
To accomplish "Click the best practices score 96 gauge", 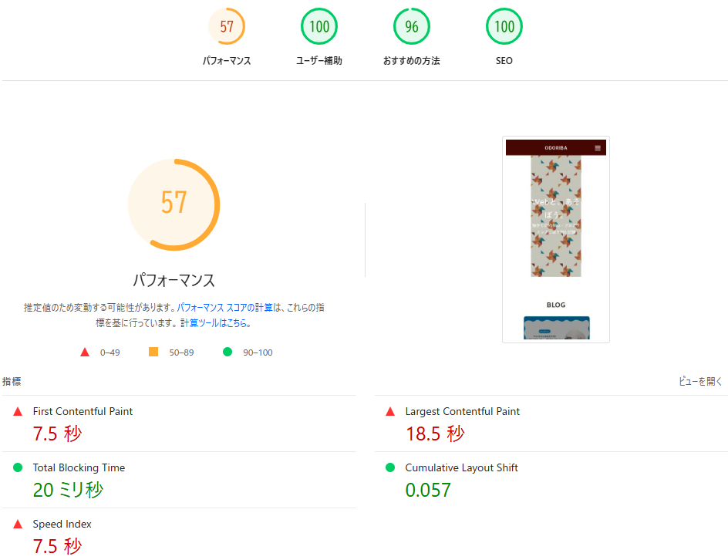I will (x=412, y=27).
